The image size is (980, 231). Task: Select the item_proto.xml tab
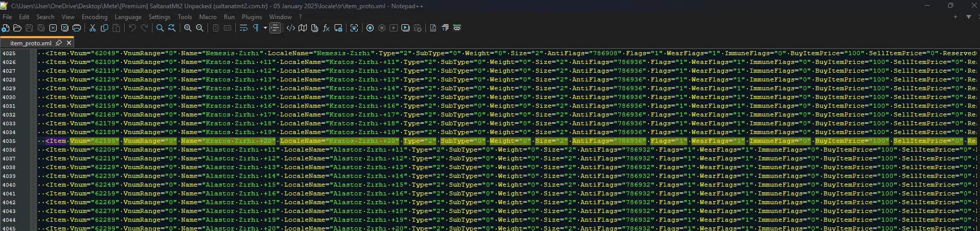pyautogui.click(x=31, y=43)
